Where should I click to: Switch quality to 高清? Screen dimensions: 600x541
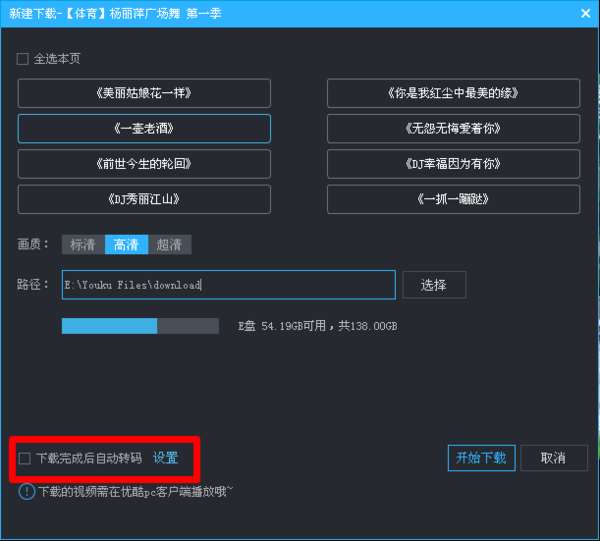[x=126, y=244]
